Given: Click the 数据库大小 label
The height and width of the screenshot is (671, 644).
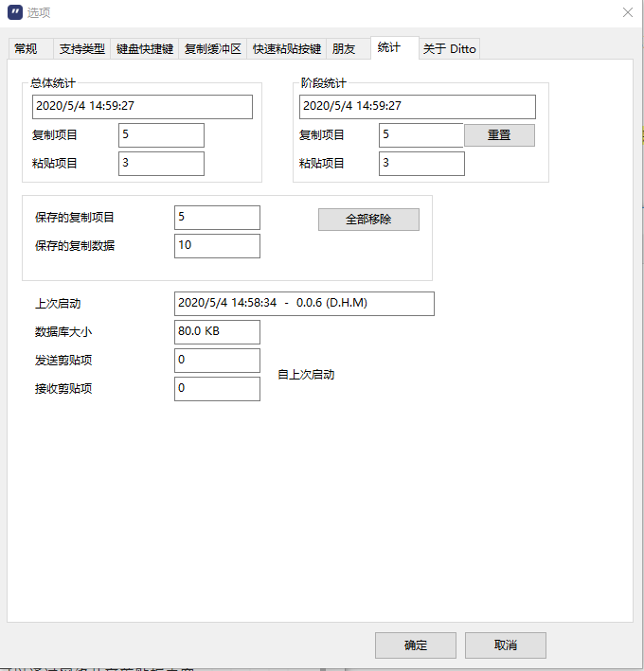Looking at the screenshot, I should click(x=63, y=332).
